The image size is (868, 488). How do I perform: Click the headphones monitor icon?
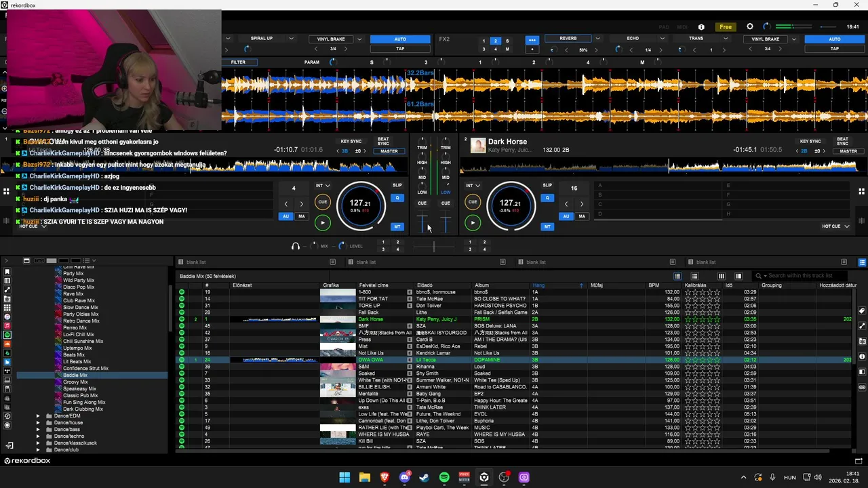click(x=296, y=246)
